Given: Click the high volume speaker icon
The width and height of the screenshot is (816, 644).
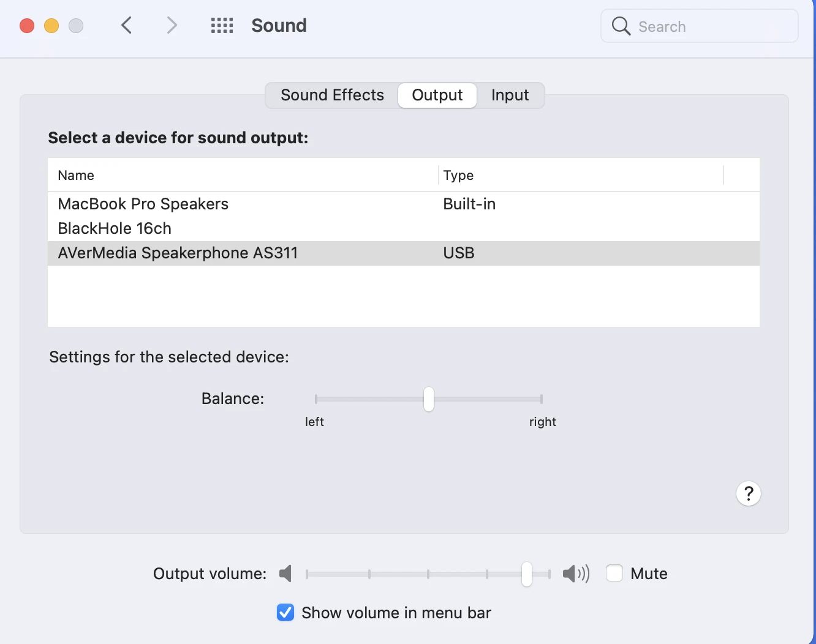Looking at the screenshot, I should (575, 574).
